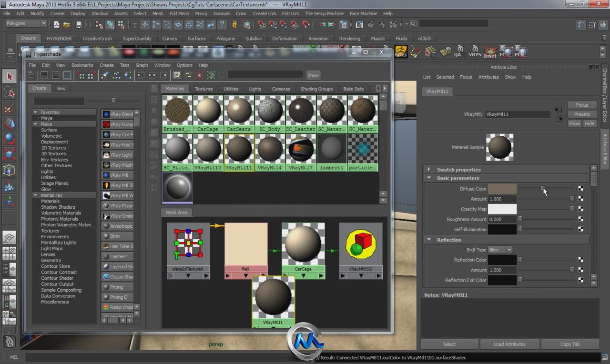Click the QA shelf icon
610x364 pixels.
[458, 51]
